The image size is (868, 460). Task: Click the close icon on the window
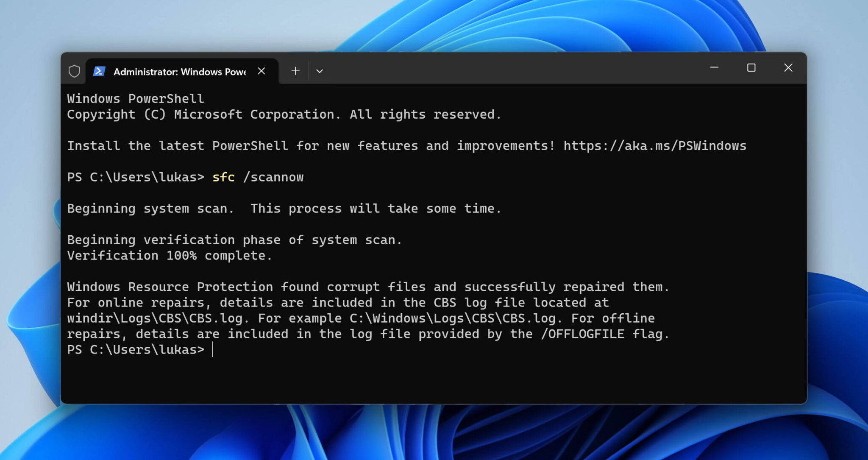point(788,68)
